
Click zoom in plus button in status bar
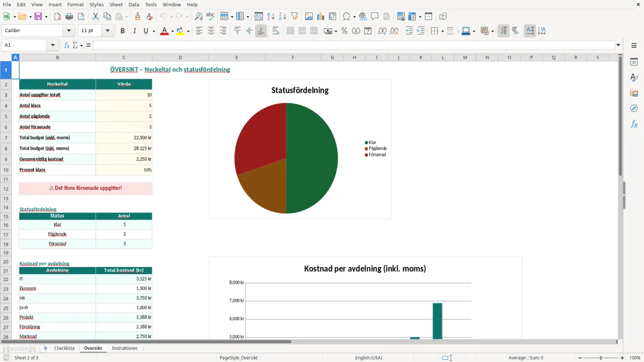click(x=623, y=358)
